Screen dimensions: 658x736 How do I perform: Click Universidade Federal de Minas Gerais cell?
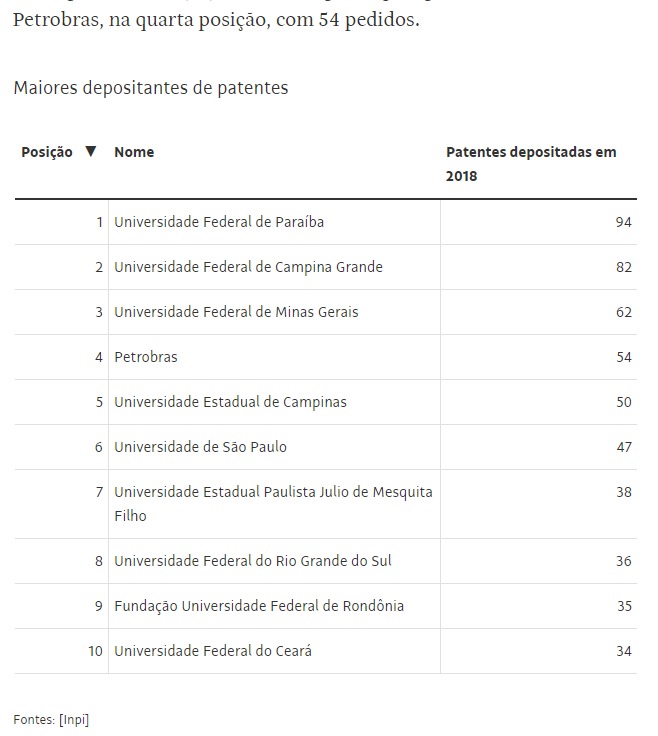tap(236, 312)
